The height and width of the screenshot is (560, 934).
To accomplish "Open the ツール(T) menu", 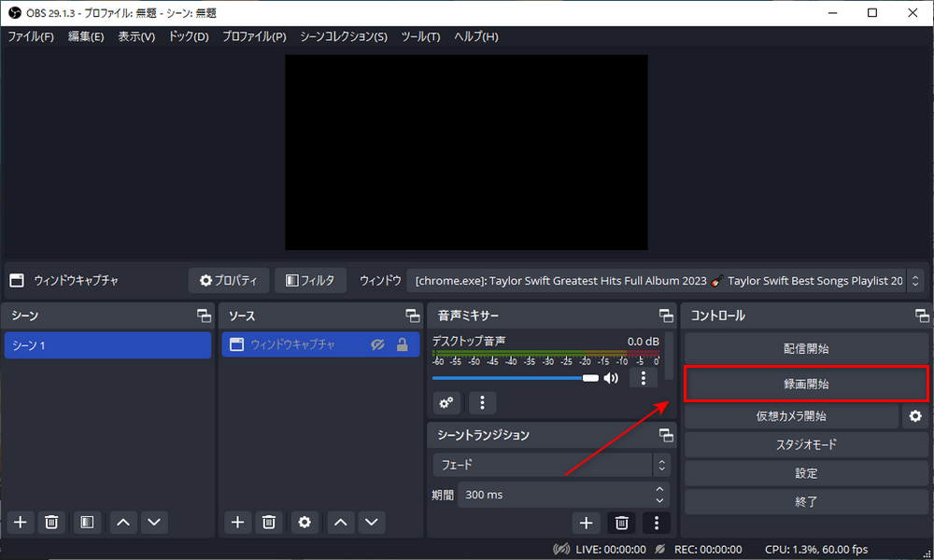I will 420,36.
